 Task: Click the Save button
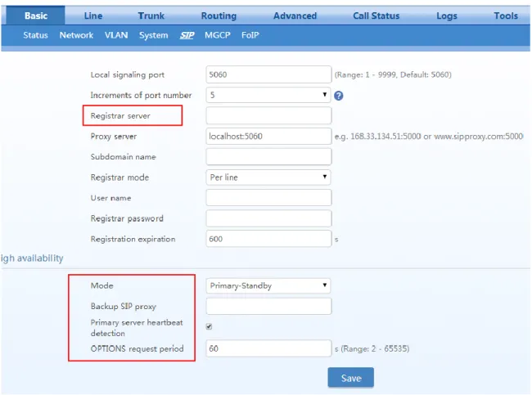pyautogui.click(x=351, y=378)
